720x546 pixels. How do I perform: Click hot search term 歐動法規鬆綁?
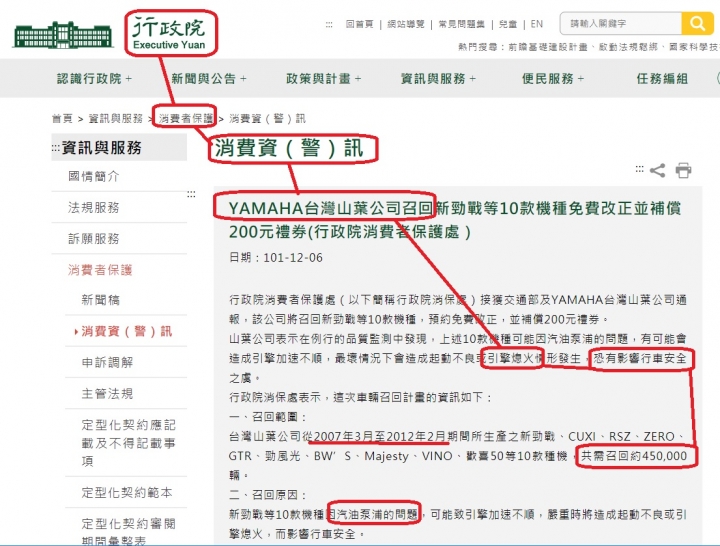tap(628, 47)
